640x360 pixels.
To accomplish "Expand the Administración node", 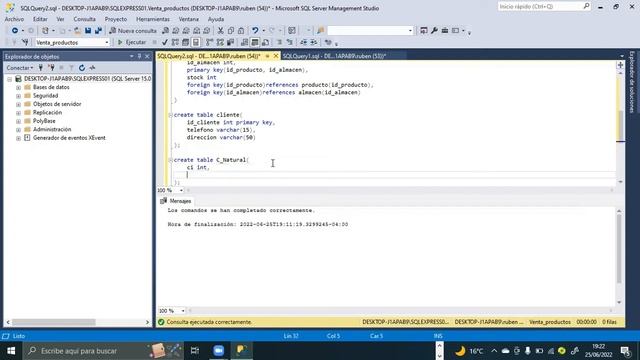I will pos(18,130).
